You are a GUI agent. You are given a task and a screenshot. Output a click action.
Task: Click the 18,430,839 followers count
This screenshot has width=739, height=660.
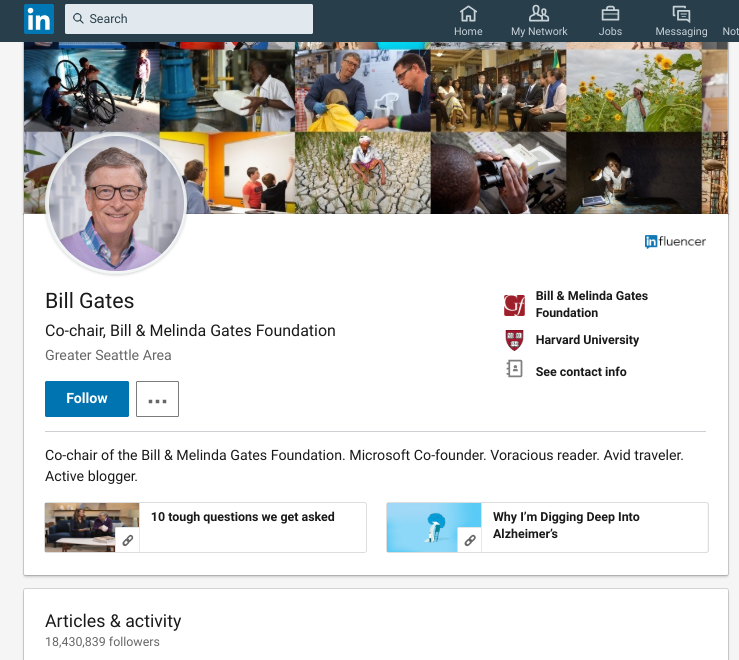click(102, 642)
